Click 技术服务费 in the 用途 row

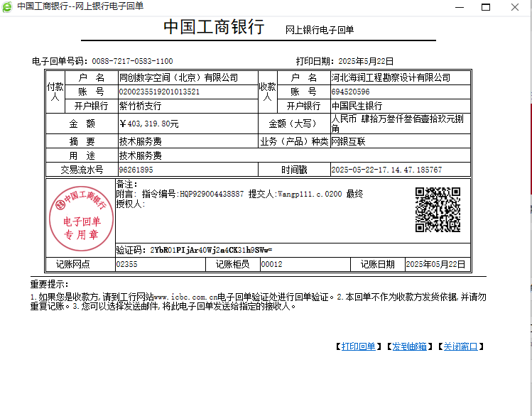[140, 155]
